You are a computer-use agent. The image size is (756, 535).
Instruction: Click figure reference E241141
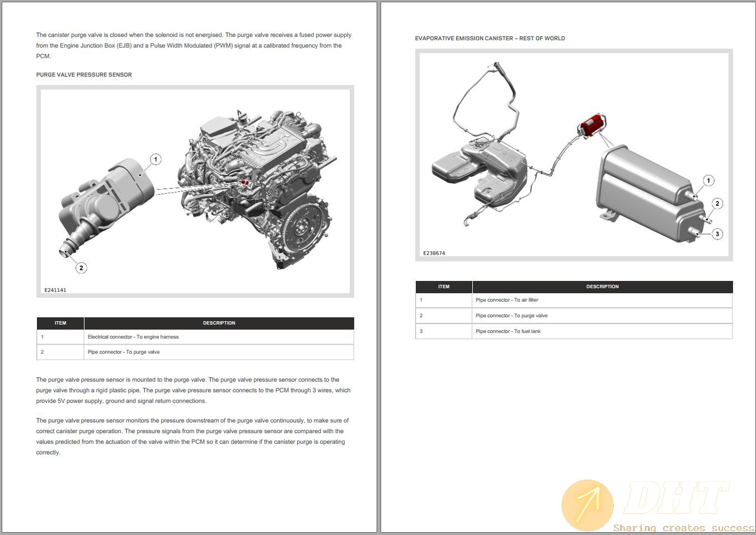[x=55, y=290]
